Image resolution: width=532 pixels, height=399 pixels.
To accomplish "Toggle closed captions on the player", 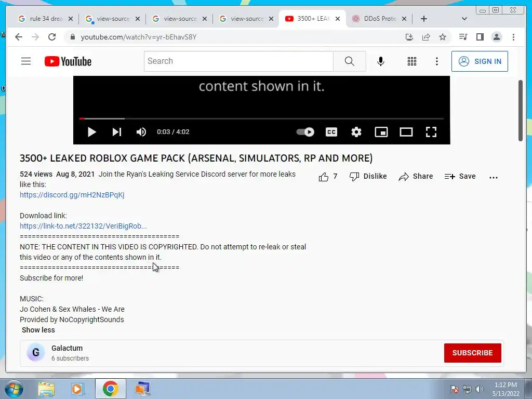I will coord(331,132).
